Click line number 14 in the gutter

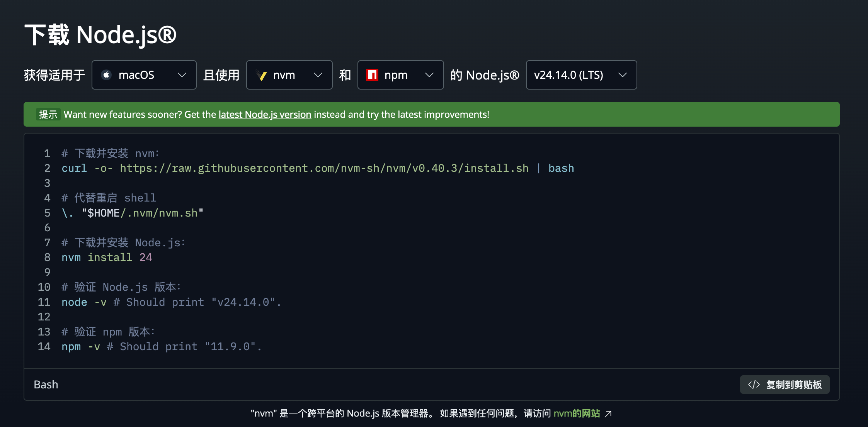pos(44,347)
